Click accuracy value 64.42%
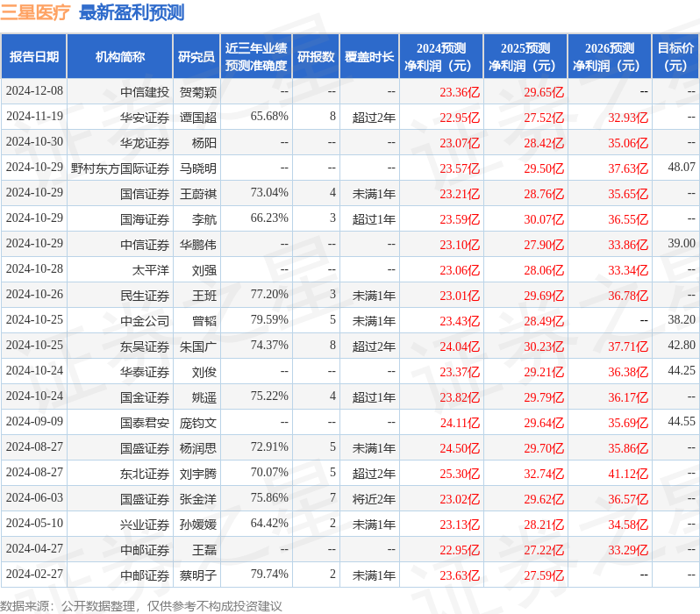This screenshot has width=700, height=614. pos(269,524)
